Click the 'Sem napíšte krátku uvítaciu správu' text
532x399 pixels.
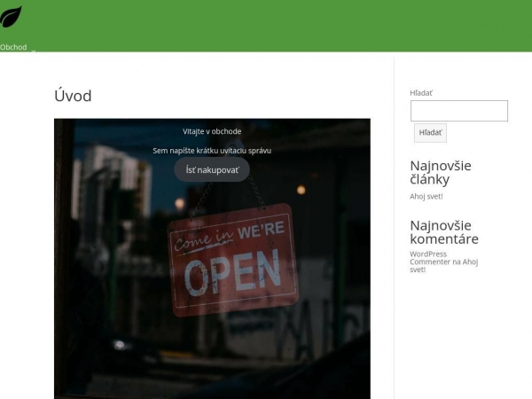[x=212, y=151]
